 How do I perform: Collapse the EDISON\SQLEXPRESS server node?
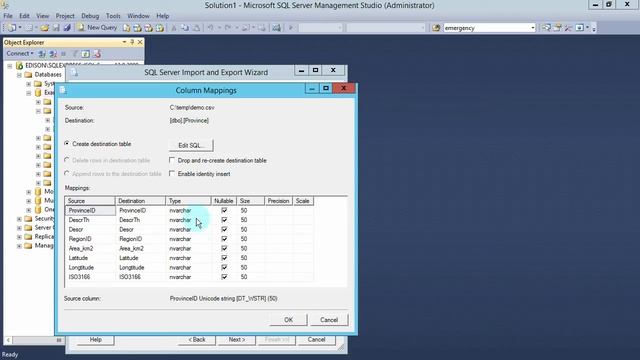click(10, 66)
